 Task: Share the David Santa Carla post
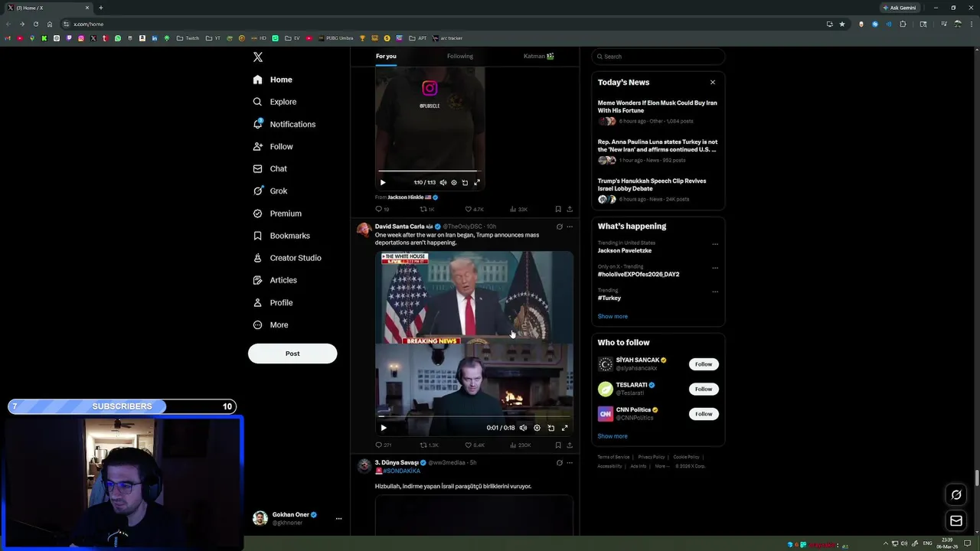click(569, 445)
